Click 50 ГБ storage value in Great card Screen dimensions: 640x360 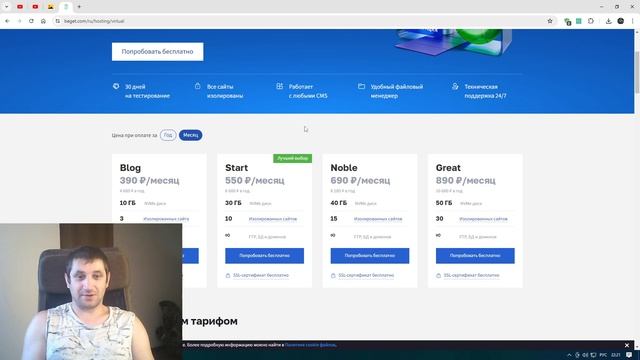(x=444, y=203)
